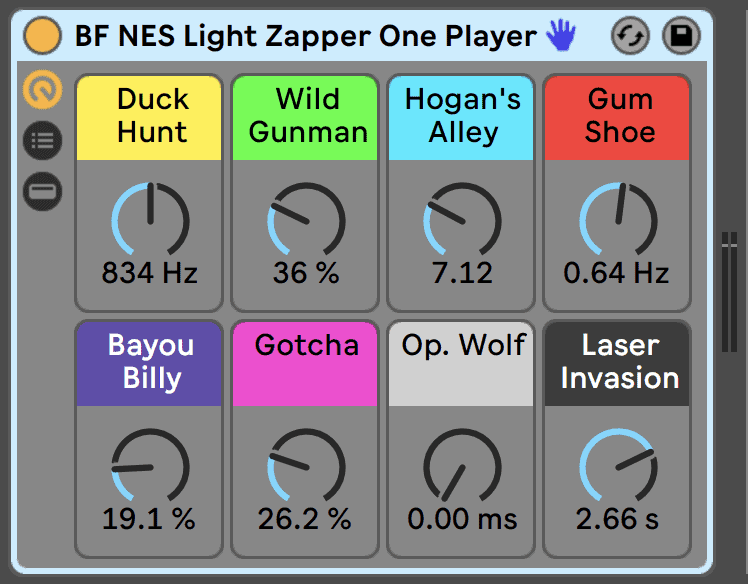
Task: Click the 2.66 s value
Action: (x=617, y=519)
